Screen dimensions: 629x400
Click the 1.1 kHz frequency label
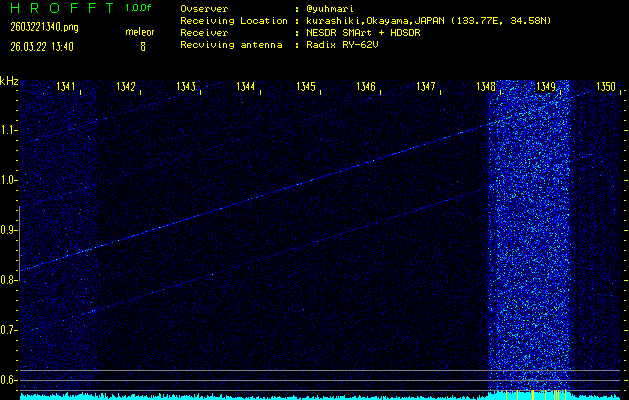pyautogui.click(x=9, y=130)
